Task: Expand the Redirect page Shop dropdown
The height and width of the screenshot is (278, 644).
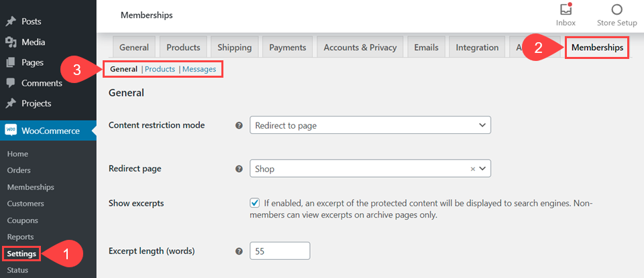Action: pyautogui.click(x=483, y=169)
